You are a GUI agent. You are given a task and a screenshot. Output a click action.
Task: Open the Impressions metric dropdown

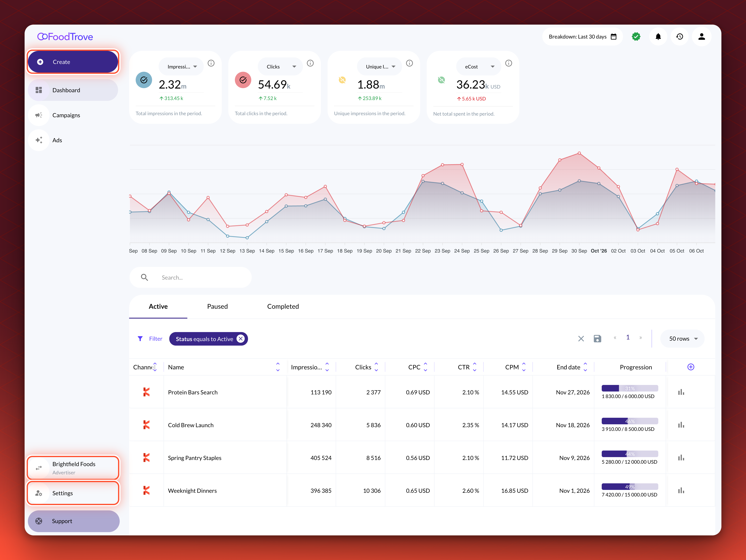pyautogui.click(x=181, y=66)
